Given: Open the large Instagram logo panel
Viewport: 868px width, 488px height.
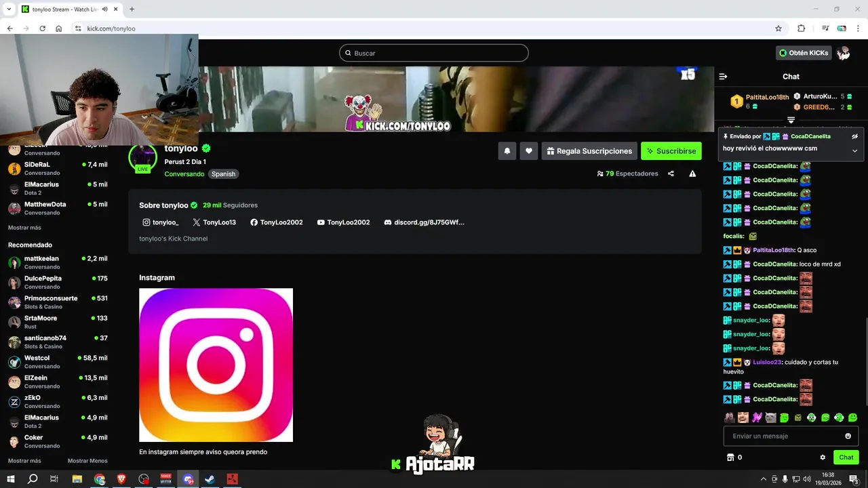Looking at the screenshot, I should [216, 365].
